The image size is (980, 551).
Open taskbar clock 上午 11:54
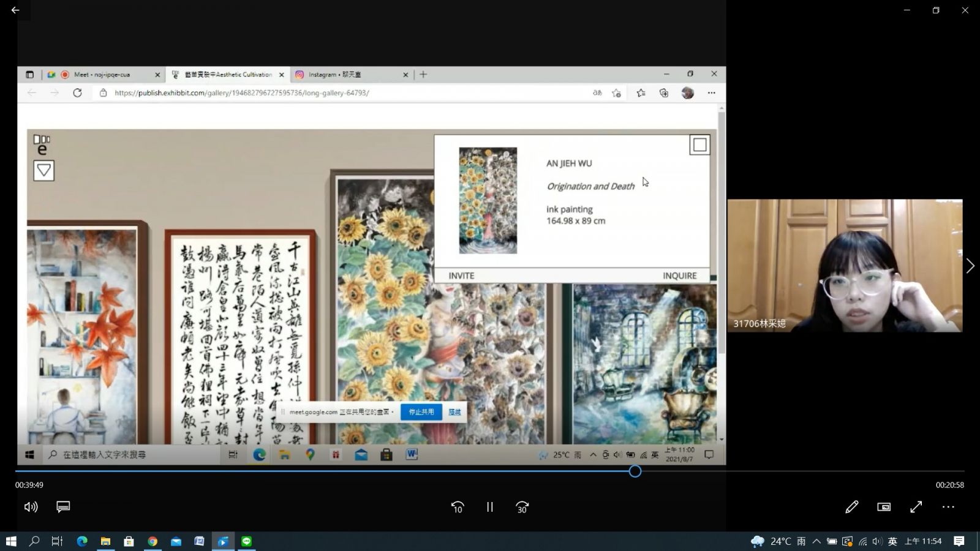pyautogui.click(x=923, y=541)
